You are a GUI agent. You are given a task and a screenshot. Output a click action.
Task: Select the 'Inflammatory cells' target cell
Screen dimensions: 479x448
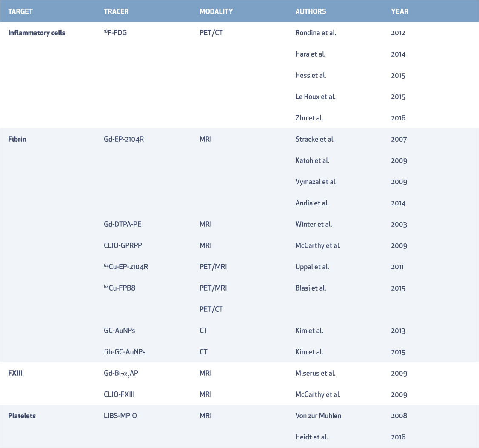pos(37,33)
